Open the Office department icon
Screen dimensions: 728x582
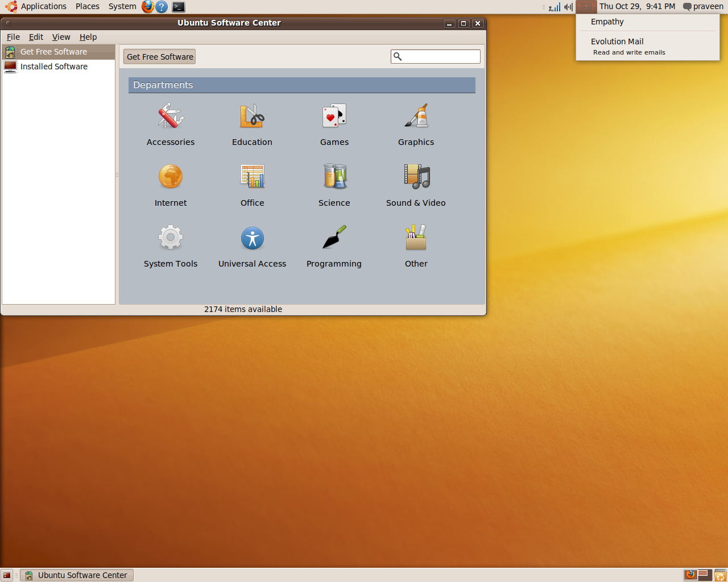point(252,177)
